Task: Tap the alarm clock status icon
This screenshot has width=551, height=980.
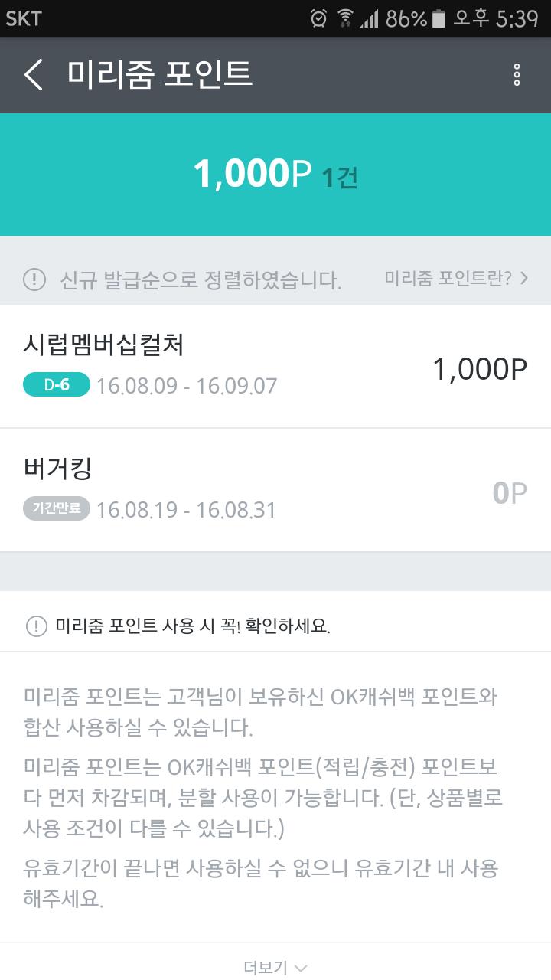Action: tap(319, 18)
